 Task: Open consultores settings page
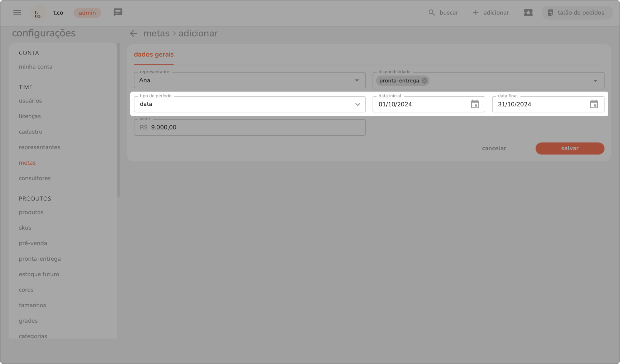tap(35, 178)
